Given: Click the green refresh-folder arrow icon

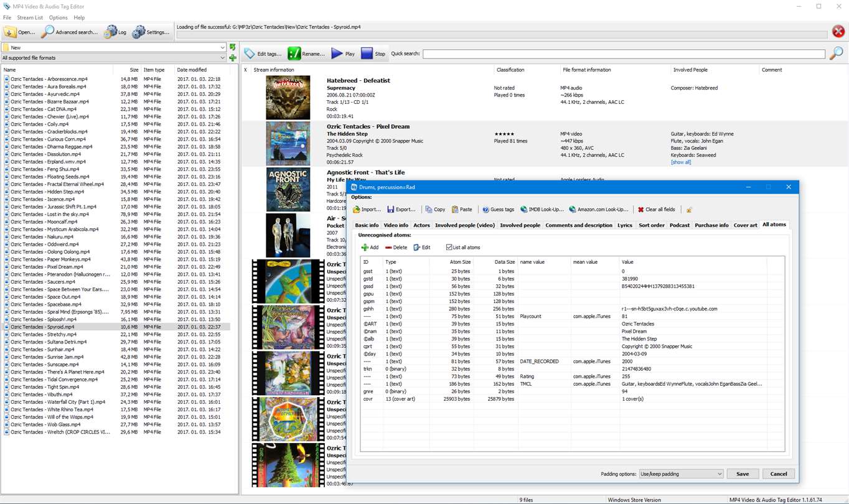Looking at the screenshot, I should pyautogui.click(x=233, y=47).
